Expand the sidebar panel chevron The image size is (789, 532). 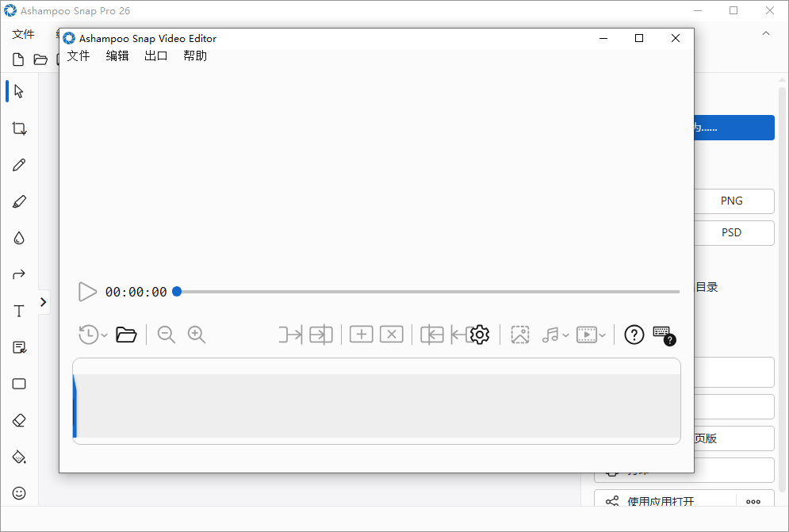[43, 302]
